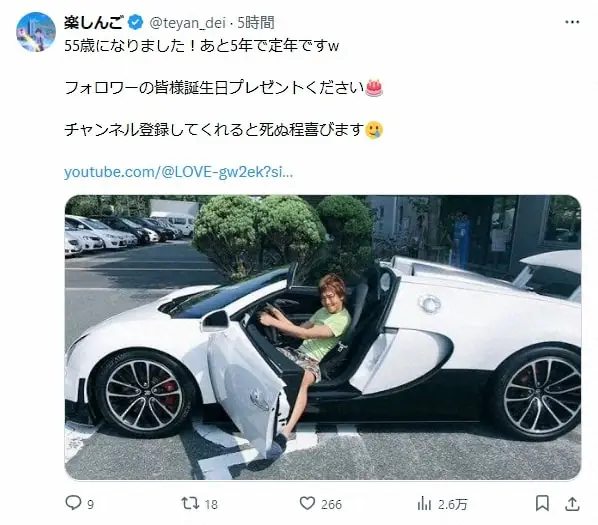Click the blue verified badge
The height and width of the screenshot is (525, 598).
[135, 23]
